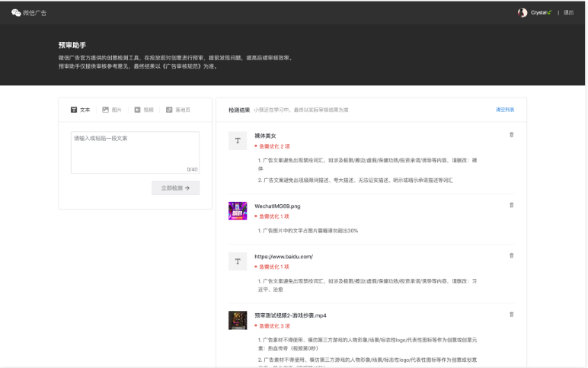Click the 裸体美女 result title

tap(265, 136)
